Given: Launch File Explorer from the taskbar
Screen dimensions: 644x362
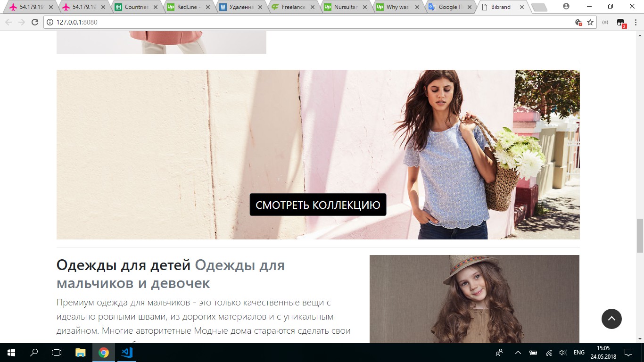Looking at the screenshot, I should click(x=81, y=353).
